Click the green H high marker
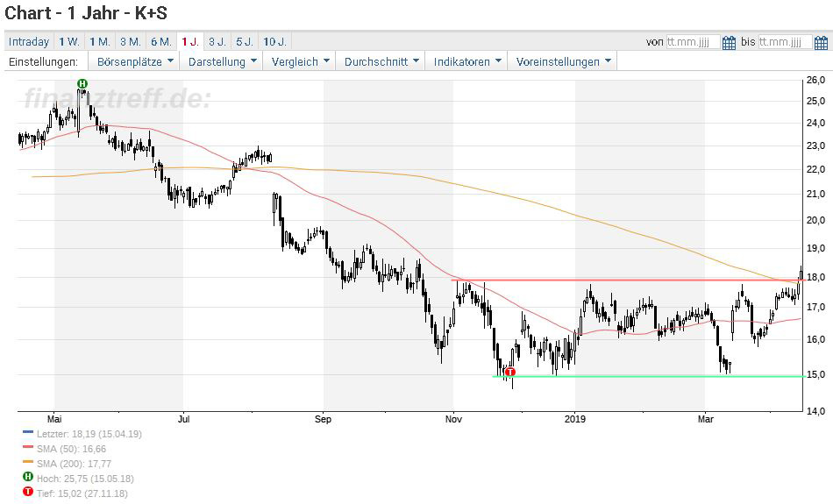The image size is (833, 504). pyautogui.click(x=82, y=83)
